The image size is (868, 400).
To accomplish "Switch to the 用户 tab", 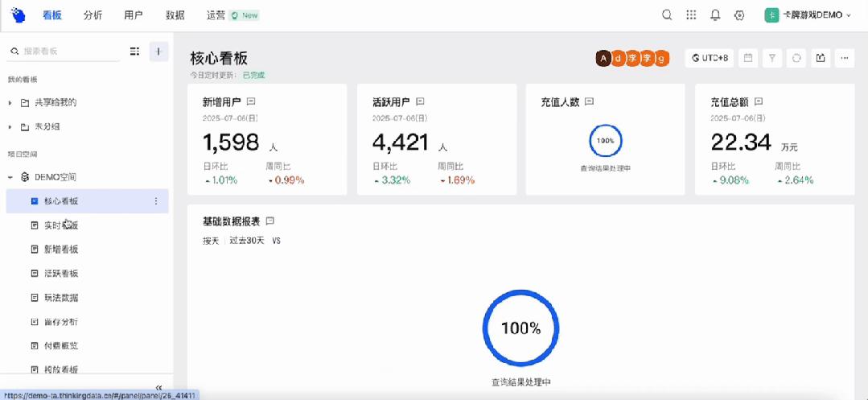I will [x=134, y=15].
